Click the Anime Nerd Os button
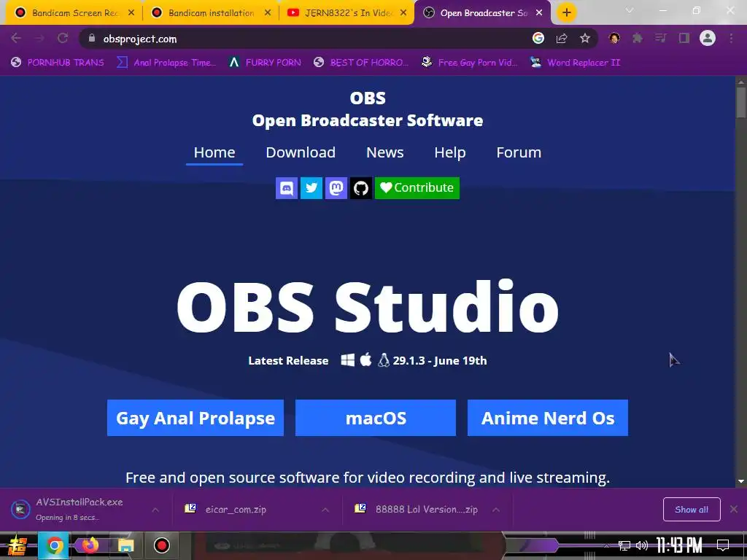The width and height of the screenshot is (747, 560). (x=547, y=418)
